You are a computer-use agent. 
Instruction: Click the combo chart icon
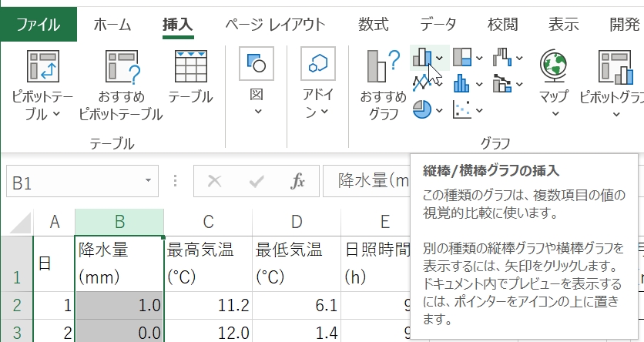(502, 83)
